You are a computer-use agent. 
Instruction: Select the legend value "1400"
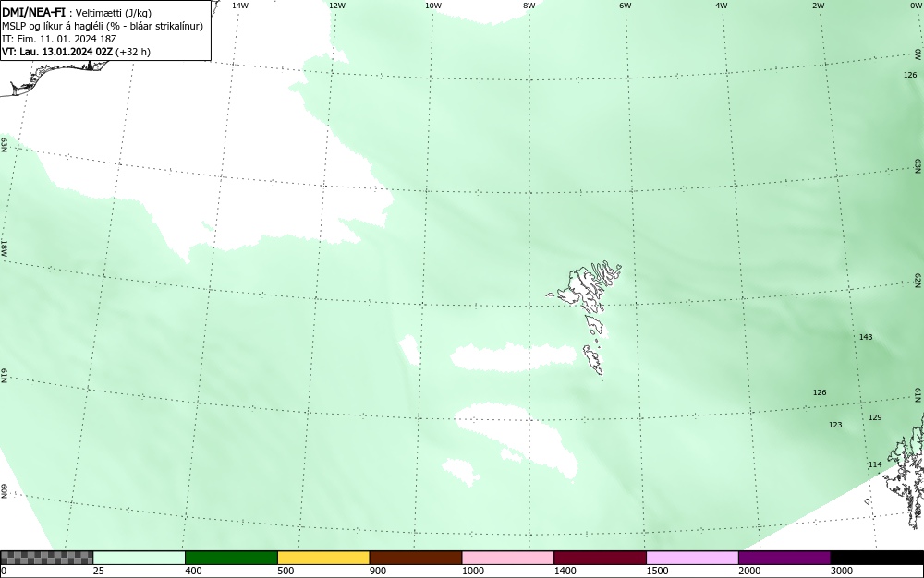coord(565,571)
